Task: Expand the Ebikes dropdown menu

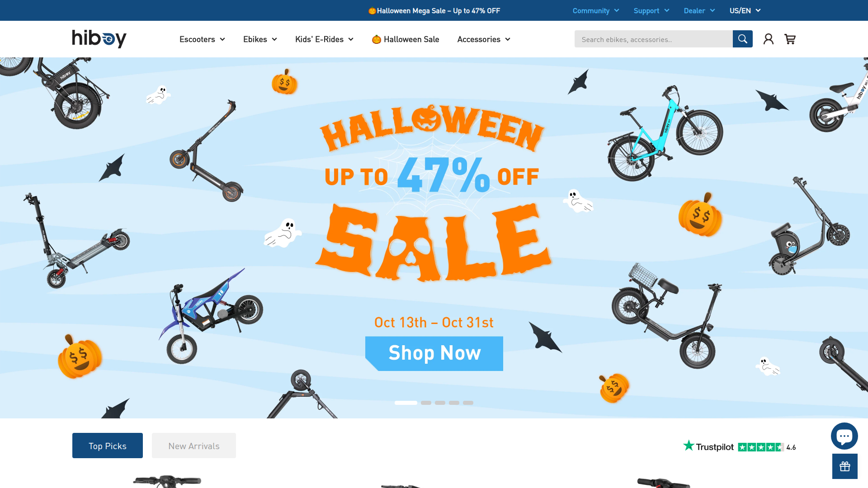Action: pos(260,39)
